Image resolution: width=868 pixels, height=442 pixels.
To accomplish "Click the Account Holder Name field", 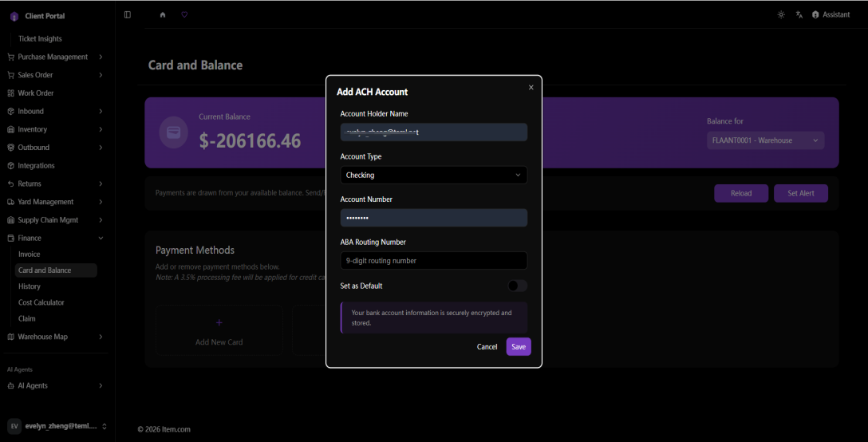I will point(433,132).
